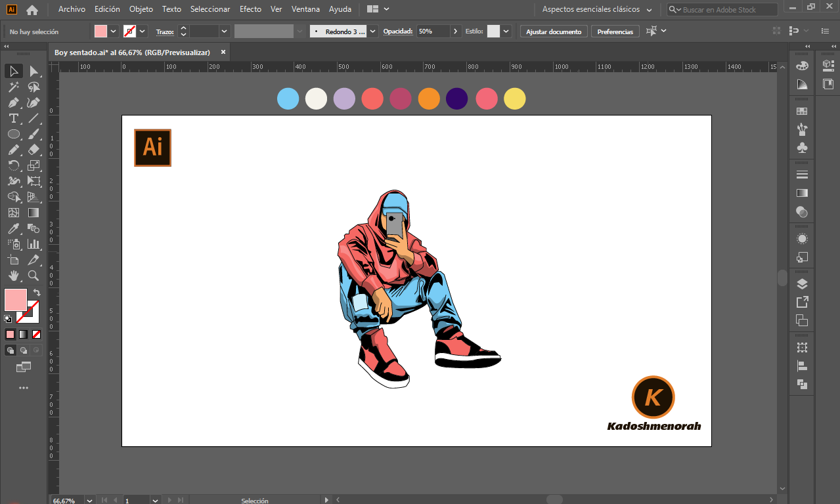
Task: Open the fill color dropdown
Action: click(x=113, y=31)
